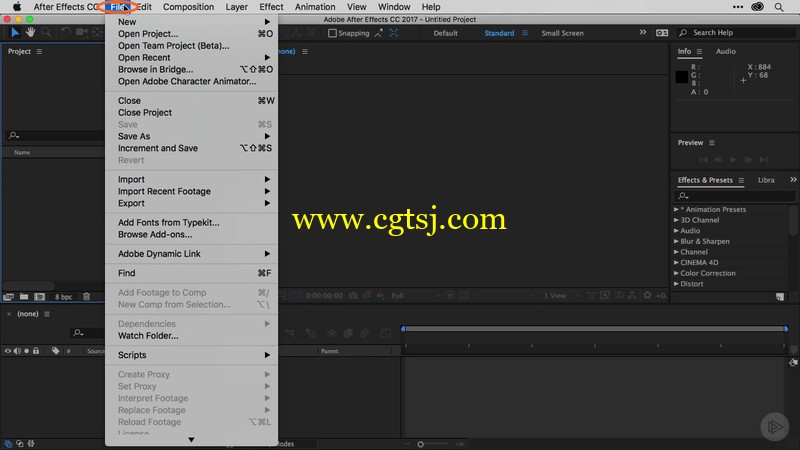
Task: Expand the Color Correction category
Action: 676,273
